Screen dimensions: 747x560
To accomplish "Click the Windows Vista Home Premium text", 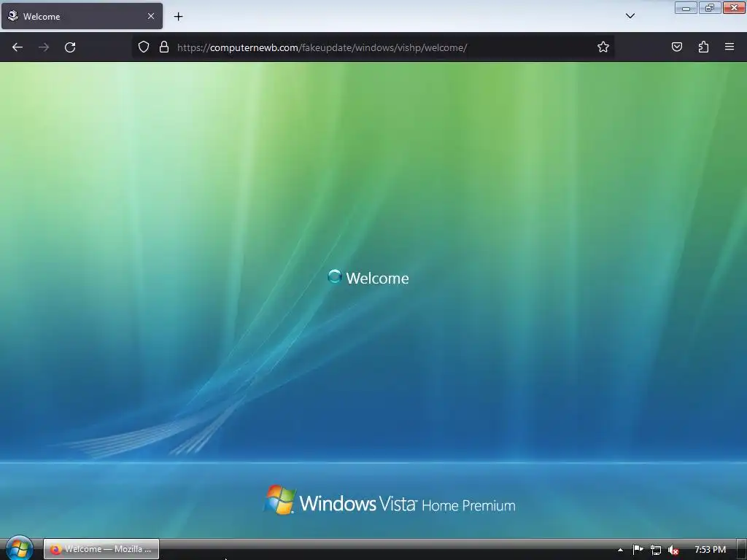I will click(x=407, y=504).
